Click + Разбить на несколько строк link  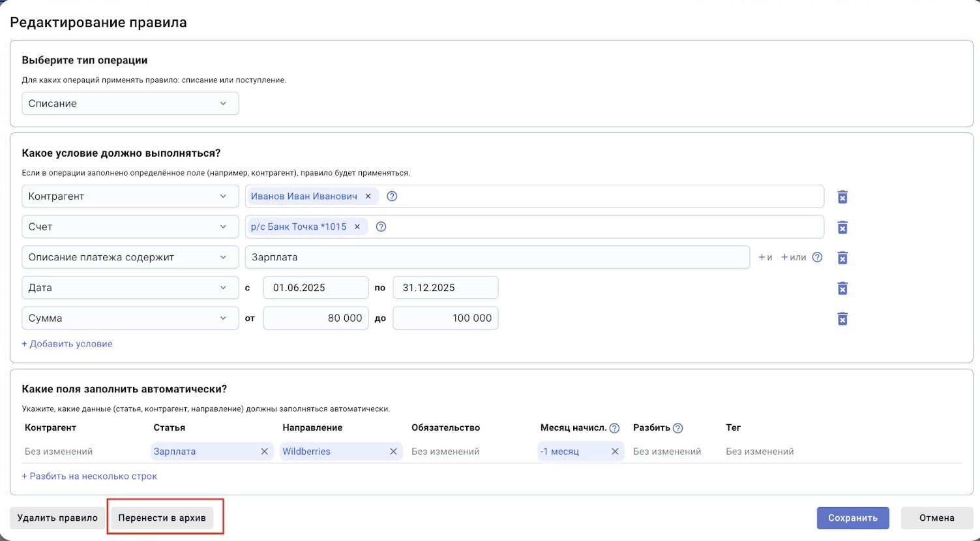(89, 476)
